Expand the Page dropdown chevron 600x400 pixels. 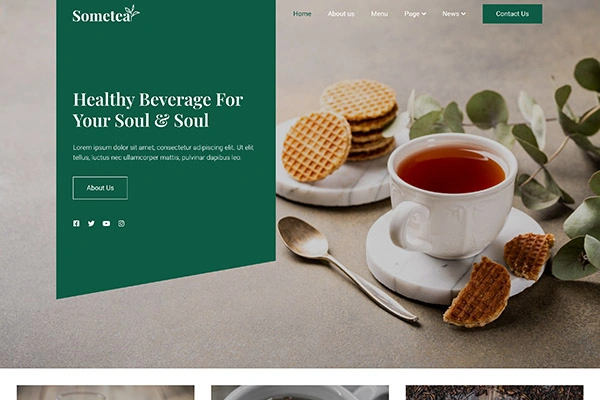(x=424, y=14)
